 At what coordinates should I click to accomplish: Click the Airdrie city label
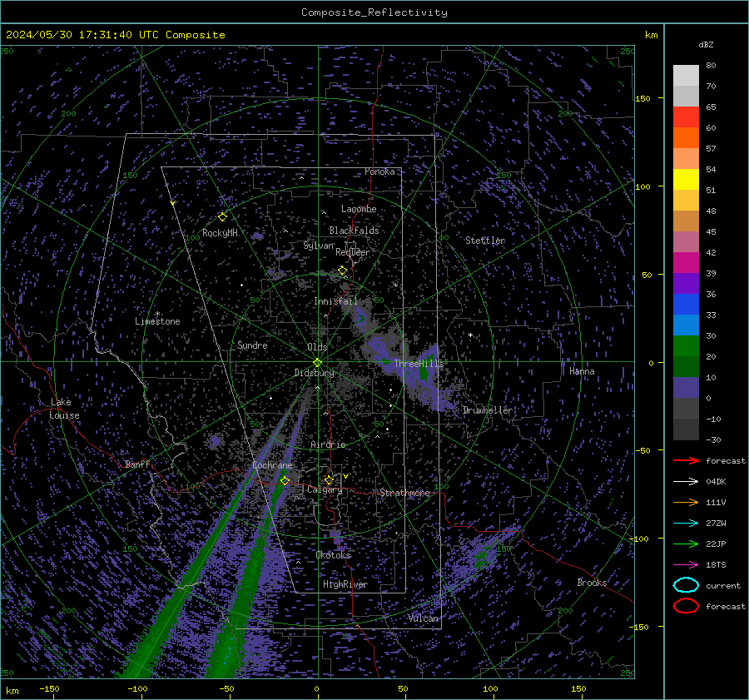point(328,444)
